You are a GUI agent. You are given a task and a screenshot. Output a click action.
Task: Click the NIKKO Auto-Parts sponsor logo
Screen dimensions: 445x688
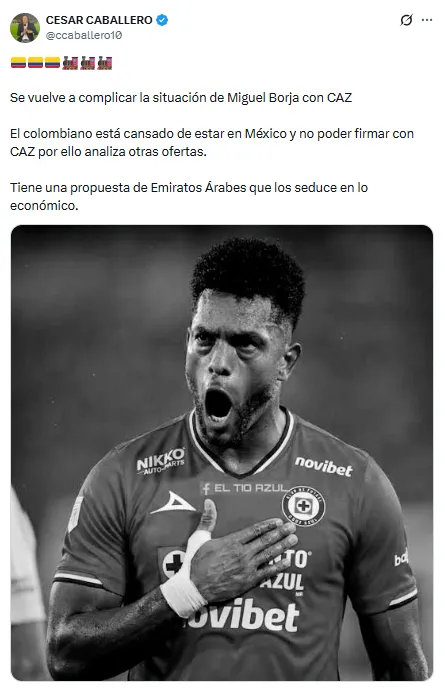tap(161, 461)
